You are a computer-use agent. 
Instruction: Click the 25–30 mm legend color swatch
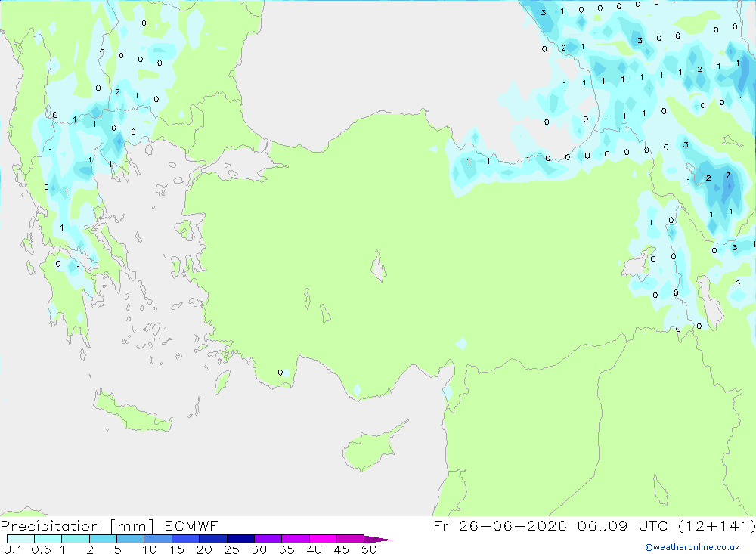tap(240, 539)
